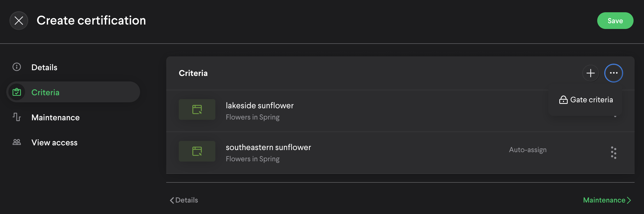Click the lakeside sunflower course thumbnail
Viewport: 644px width, 214px height.
pyautogui.click(x=197, y=109)
